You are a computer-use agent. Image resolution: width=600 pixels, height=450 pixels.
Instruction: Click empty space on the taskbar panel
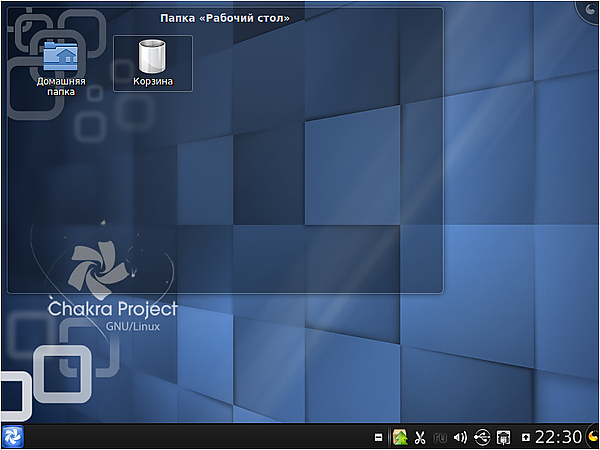point(200,437)
